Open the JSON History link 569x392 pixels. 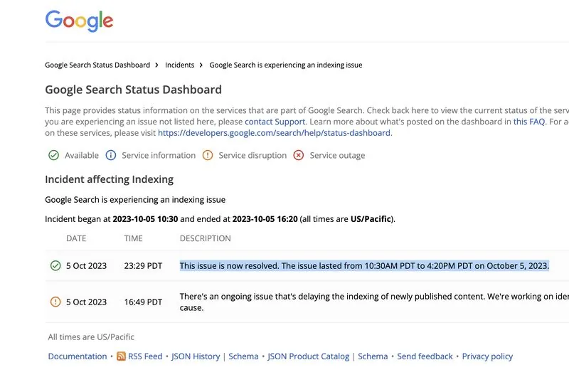click(x=196, y=356)
